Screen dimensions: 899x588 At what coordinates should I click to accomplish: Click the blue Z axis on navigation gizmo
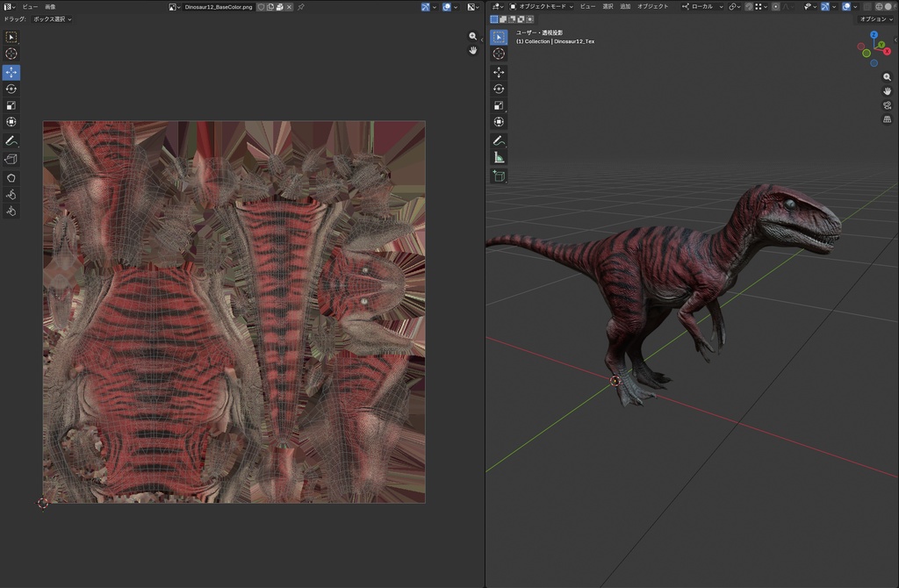coord(874,35)
